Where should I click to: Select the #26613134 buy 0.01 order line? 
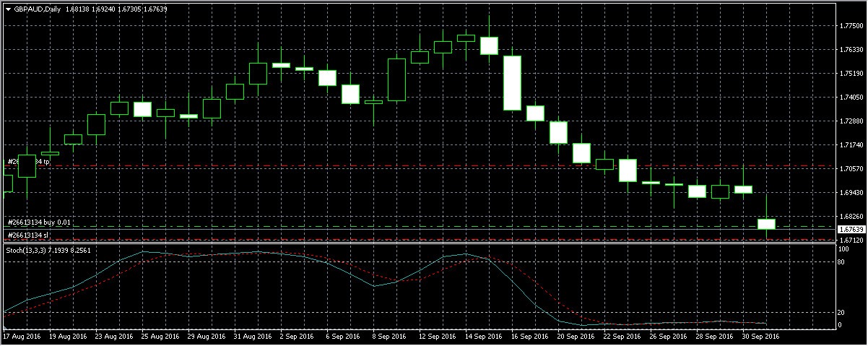coord(39,222)
